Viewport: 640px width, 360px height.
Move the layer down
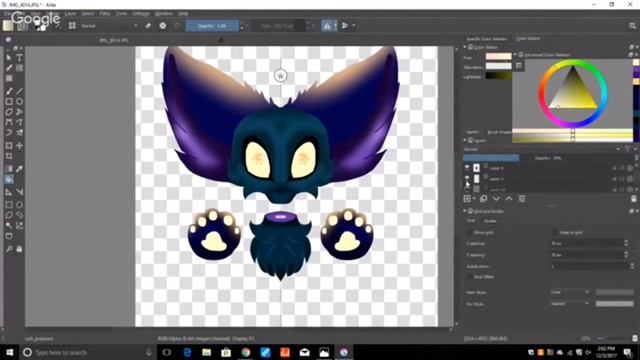click(496, 199)
